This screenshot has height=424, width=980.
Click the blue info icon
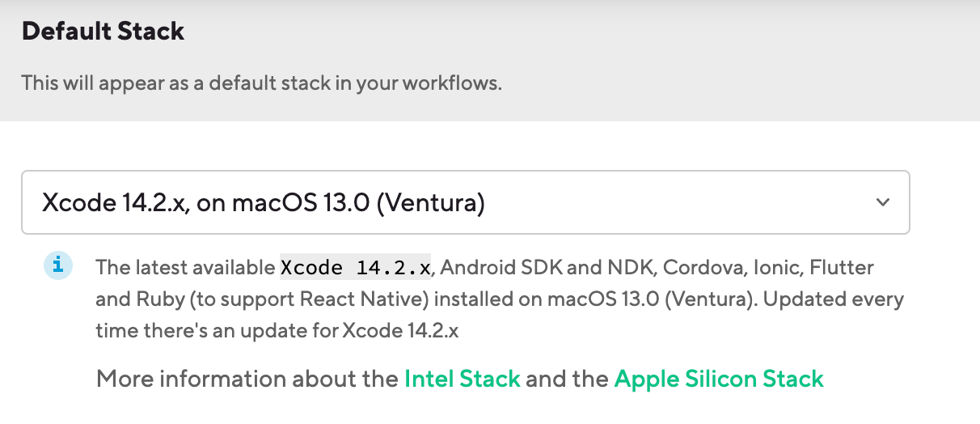[58, 265]
